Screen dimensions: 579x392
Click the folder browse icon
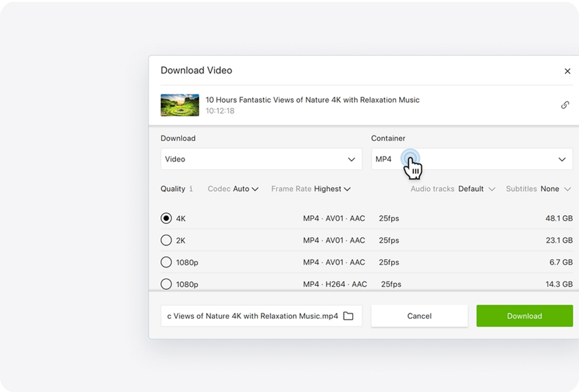click(x=348, y=316)
